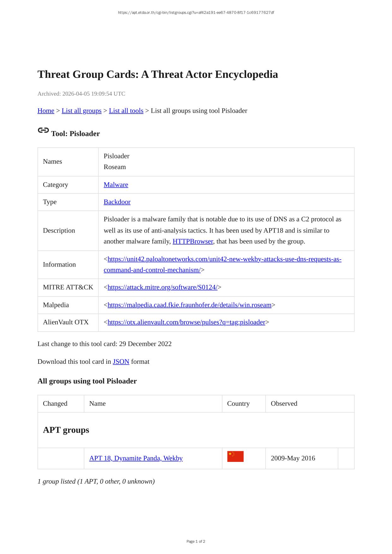Click the China flag icon

click(235, 457)
